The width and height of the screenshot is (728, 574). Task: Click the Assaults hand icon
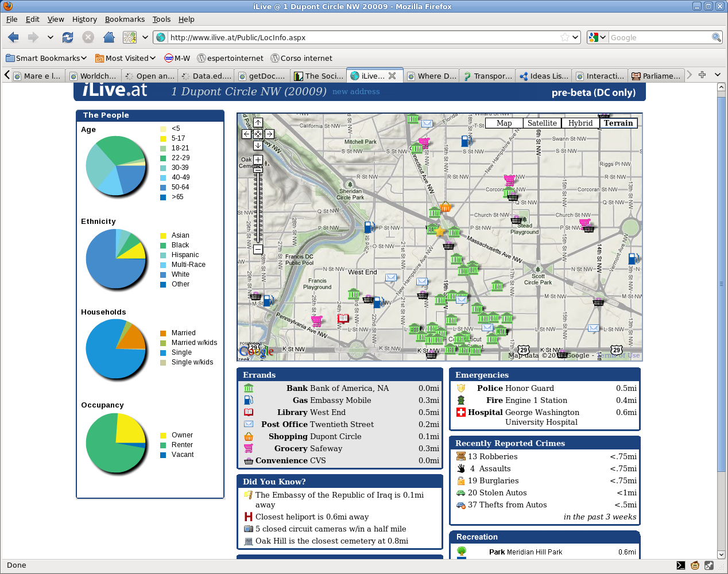(460, 468)
